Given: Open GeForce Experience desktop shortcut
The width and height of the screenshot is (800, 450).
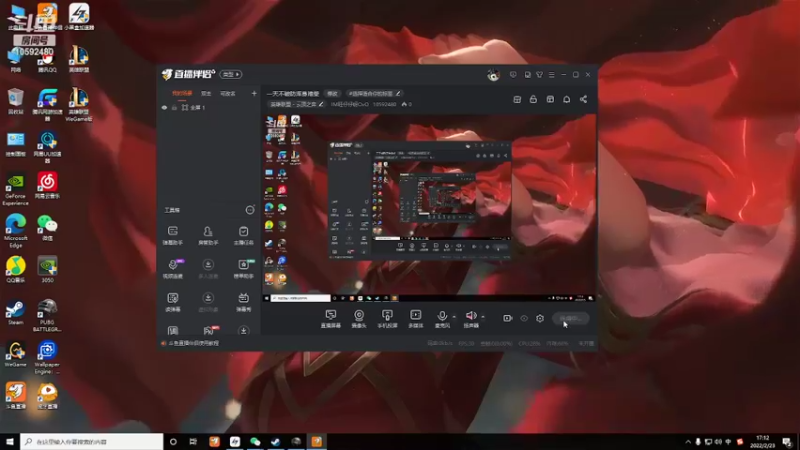Looking at the screenshot, I should pyautogui.click(x=15, y=190).
